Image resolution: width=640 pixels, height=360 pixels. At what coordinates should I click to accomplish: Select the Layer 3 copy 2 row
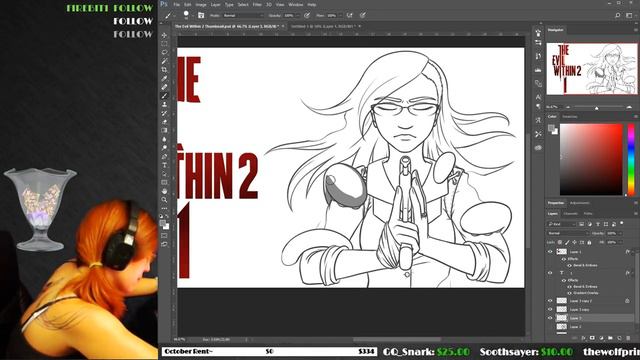coord(590,301)
